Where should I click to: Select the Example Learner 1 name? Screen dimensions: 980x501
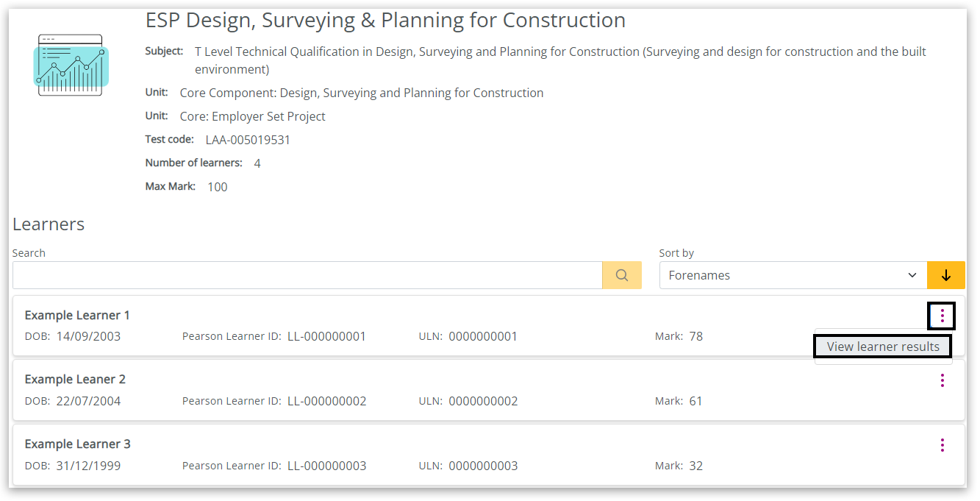pyautogui.click(x=77, y=316)
